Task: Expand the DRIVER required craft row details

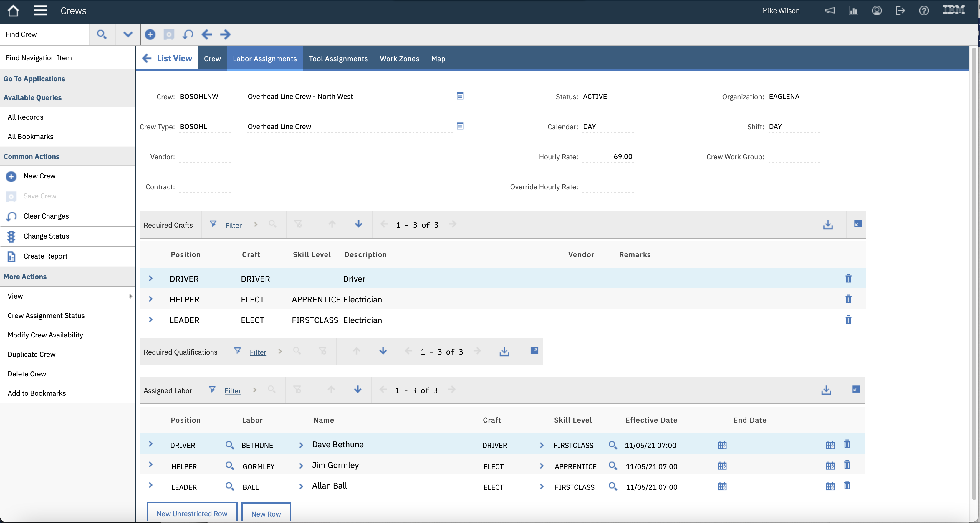Action: pyautogui.click(x=151, y=279)
